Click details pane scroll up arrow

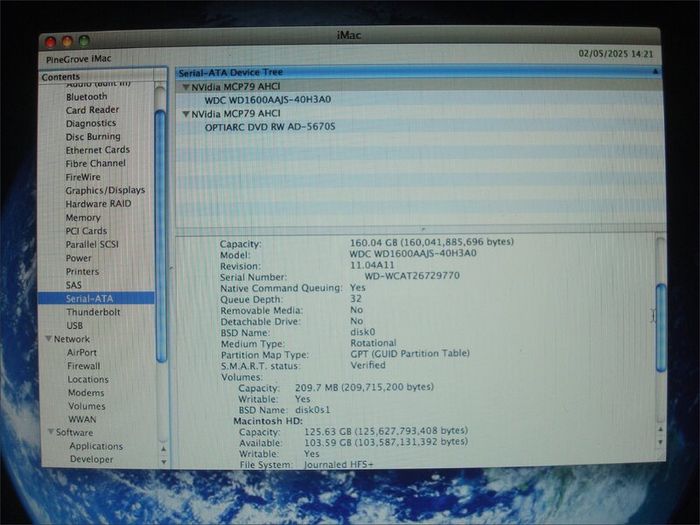[x=661, y=429]
